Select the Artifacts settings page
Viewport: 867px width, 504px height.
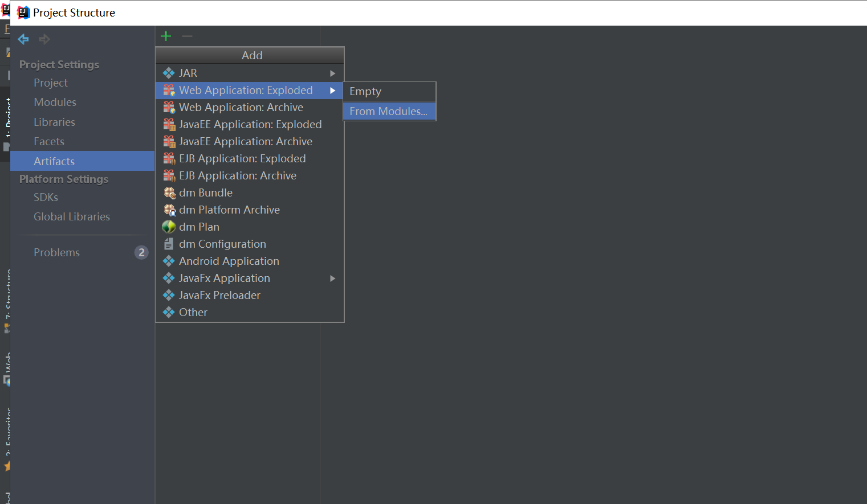83,161
